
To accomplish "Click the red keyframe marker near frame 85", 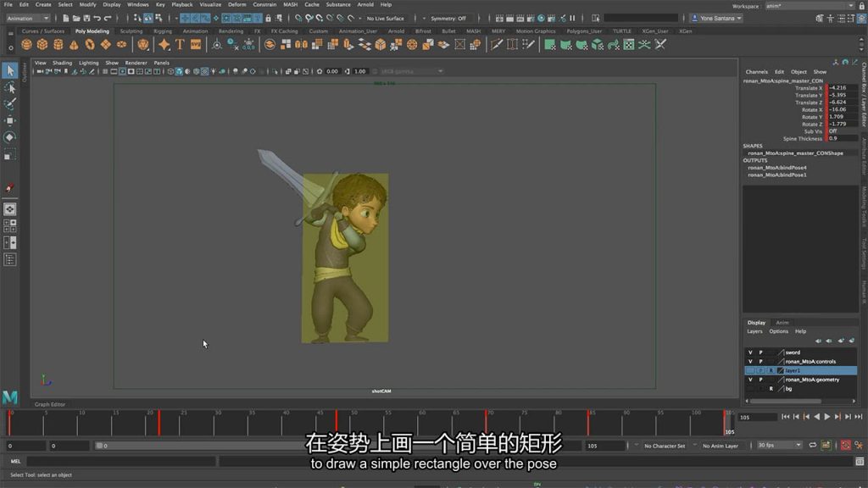I will coord(588,423).
